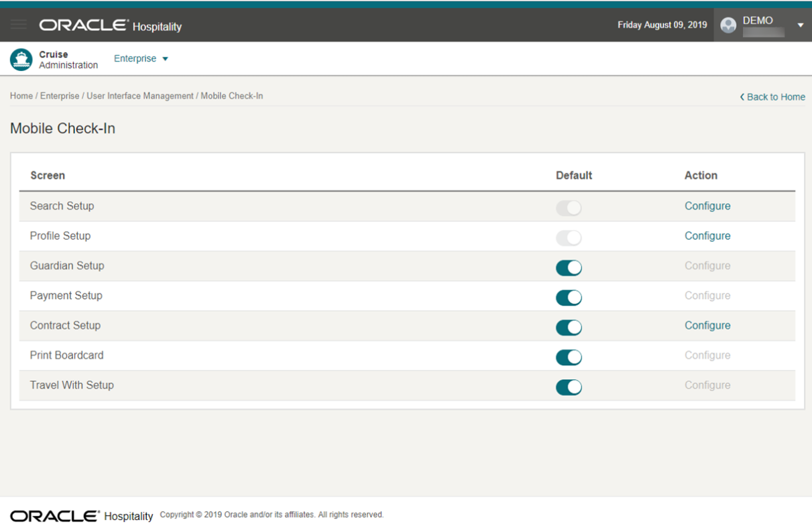
Task: Turn off the Print Boardcard switch
Action: 569,356
